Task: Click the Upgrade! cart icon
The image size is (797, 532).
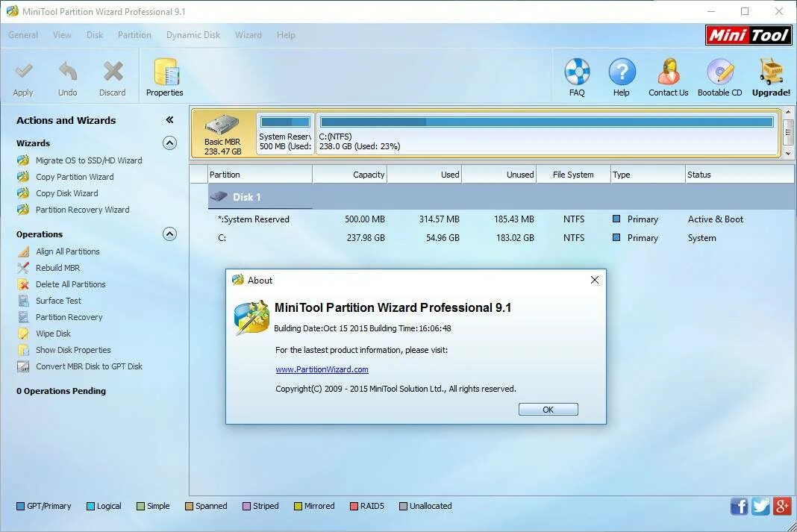Action: tap(771, 72)
